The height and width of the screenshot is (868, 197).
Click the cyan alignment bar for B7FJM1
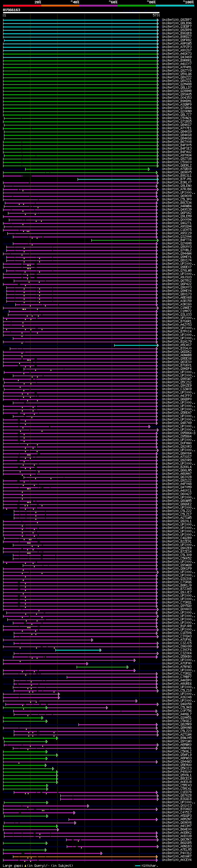pos(118,179)
